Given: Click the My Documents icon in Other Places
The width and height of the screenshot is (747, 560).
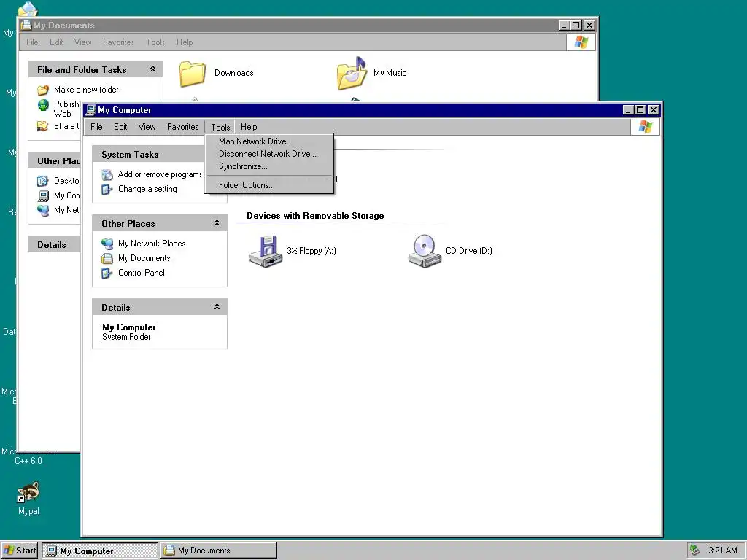Looking at the screenshot, I should pos(107,259).
